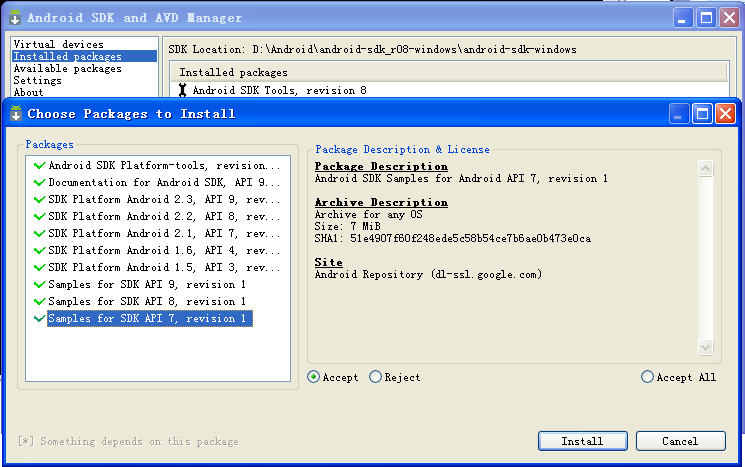
Task: Click the Cancel button
Action: [x=680, y=441]
